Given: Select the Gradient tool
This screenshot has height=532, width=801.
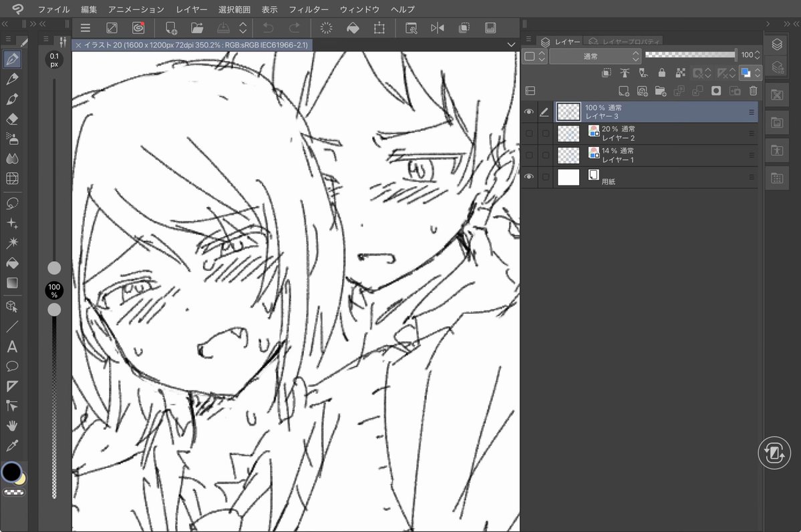Looking at the screenshot, I should click(x=12, y=282).
